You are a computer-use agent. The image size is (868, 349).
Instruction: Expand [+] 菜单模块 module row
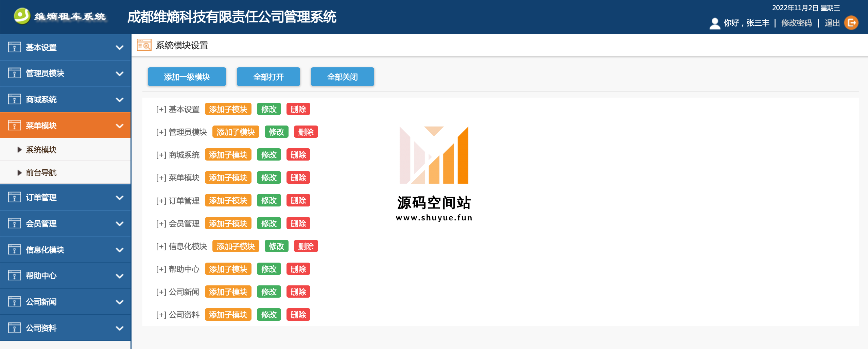[x=161, y=178]
